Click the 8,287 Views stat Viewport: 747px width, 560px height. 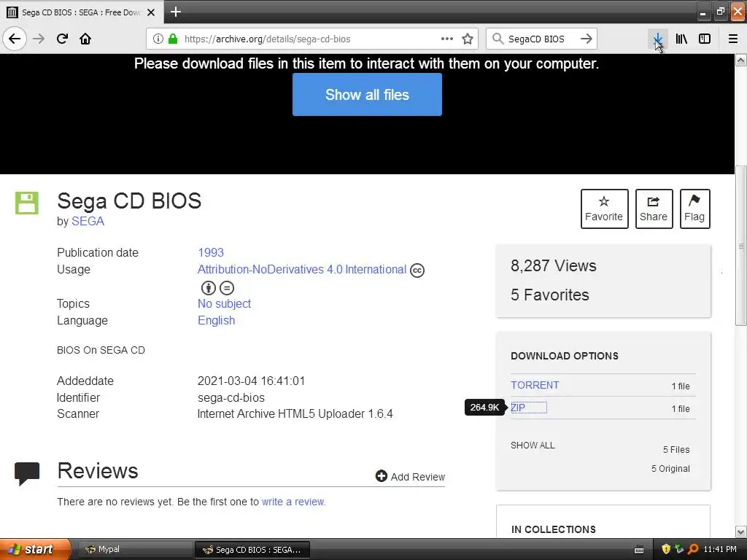tap(553, 265)
